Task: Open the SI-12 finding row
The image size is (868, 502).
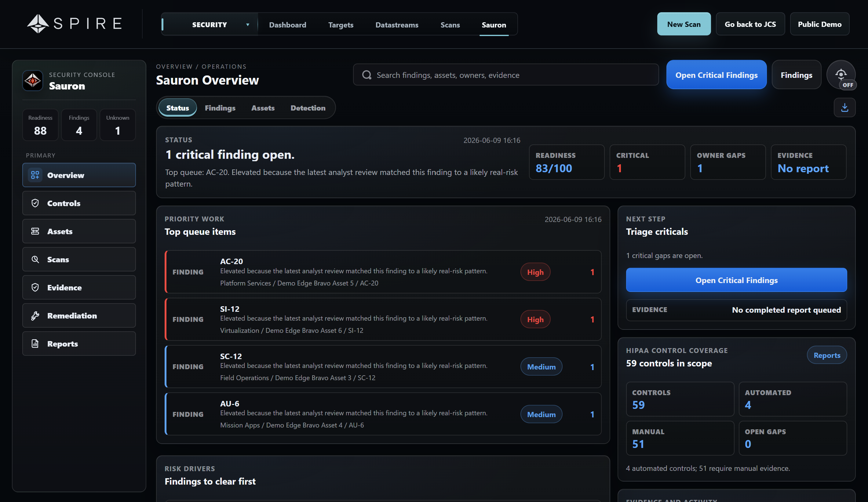Action: tap(383, 319)
